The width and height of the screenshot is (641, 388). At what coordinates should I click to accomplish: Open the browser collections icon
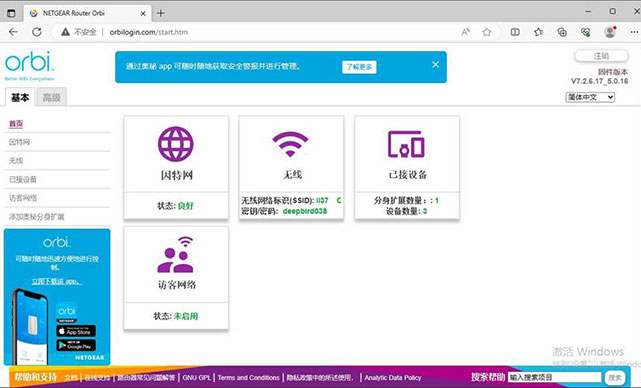562,32
